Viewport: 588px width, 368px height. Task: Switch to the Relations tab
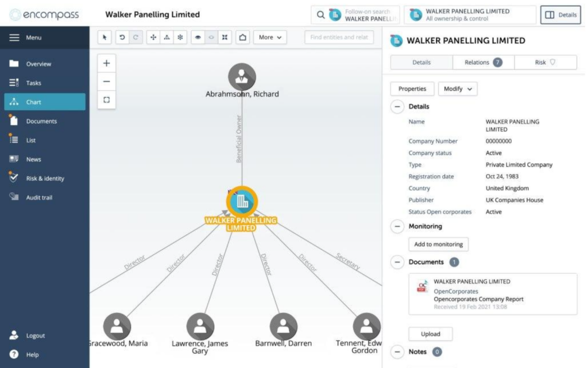tap(482, 61)
